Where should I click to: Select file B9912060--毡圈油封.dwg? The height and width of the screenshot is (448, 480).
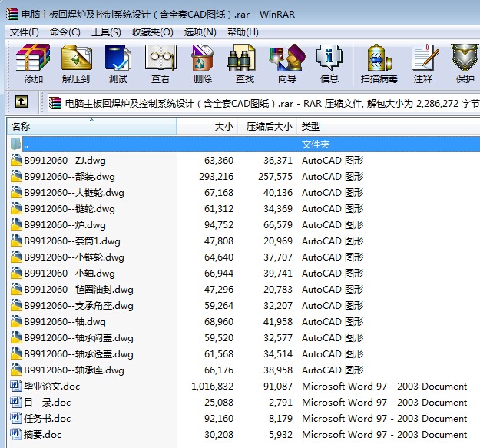[x=78, y=289]
